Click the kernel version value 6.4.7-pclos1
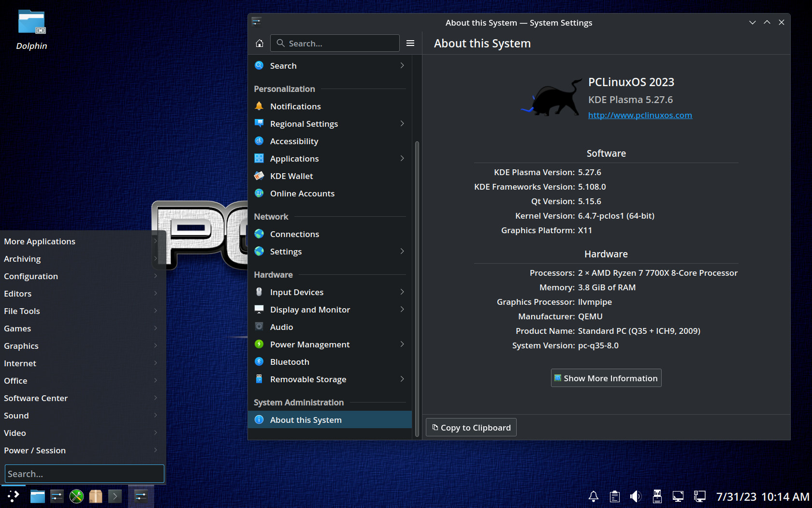 [x=616, y=216]
